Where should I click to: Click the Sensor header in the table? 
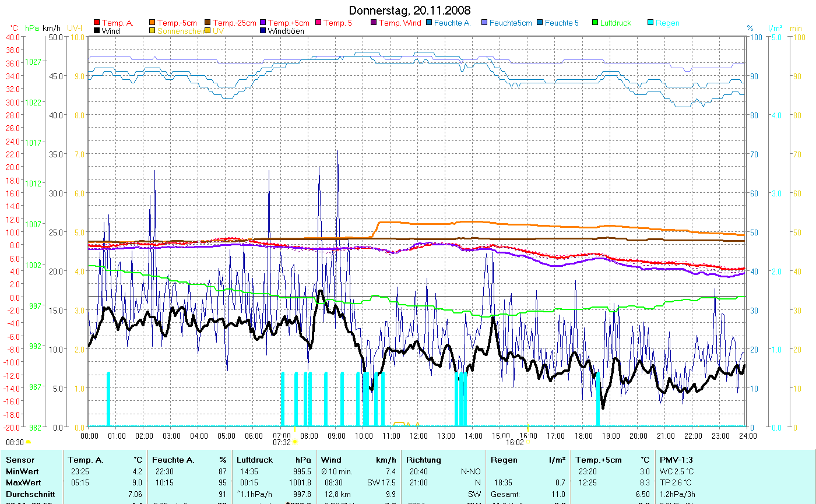[x=20, y=460]
